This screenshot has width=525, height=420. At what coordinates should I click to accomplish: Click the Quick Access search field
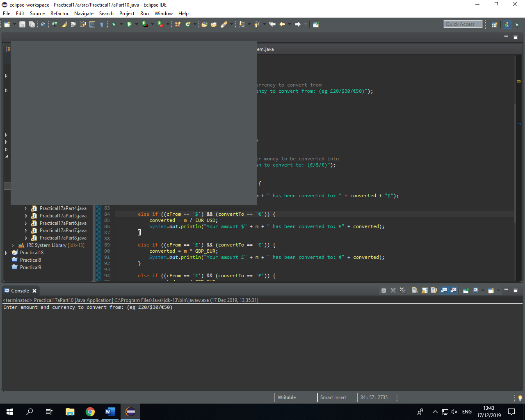pyautogui.click(x=463, y=24)
